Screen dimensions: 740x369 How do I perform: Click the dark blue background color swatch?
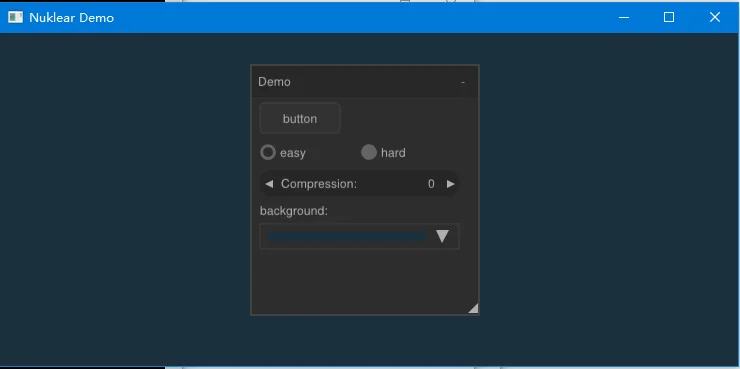(347, 236)
